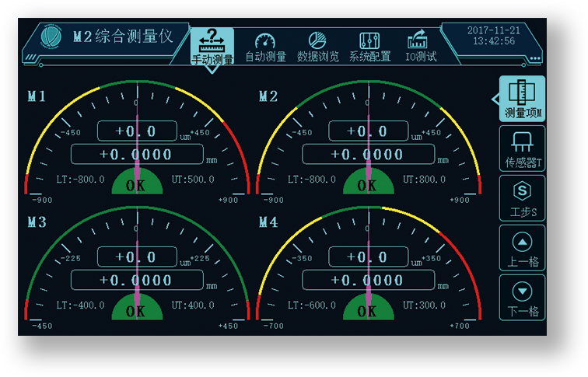Open the 手动测量 manual measurement tab
The height and width of the screenshot is (377, 588).
[212, 46]
